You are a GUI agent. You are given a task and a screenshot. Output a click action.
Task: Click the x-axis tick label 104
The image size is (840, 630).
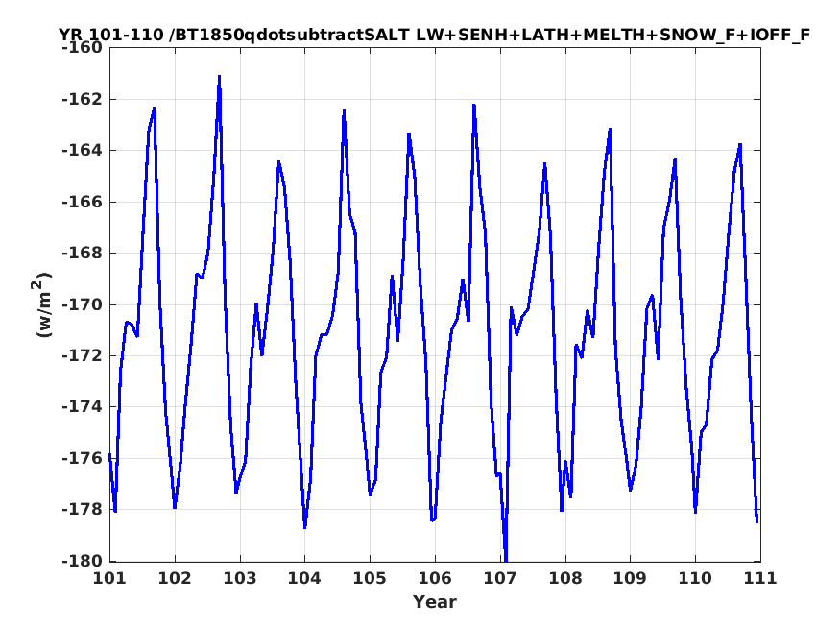click(305, 578)
